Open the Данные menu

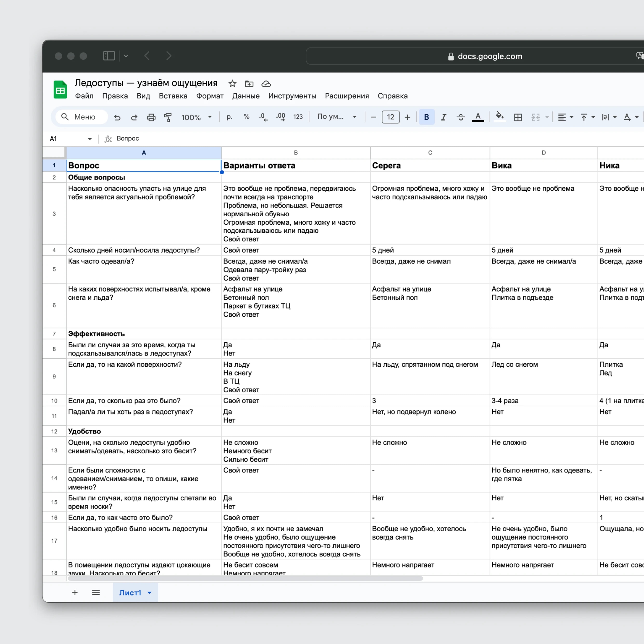246,96
